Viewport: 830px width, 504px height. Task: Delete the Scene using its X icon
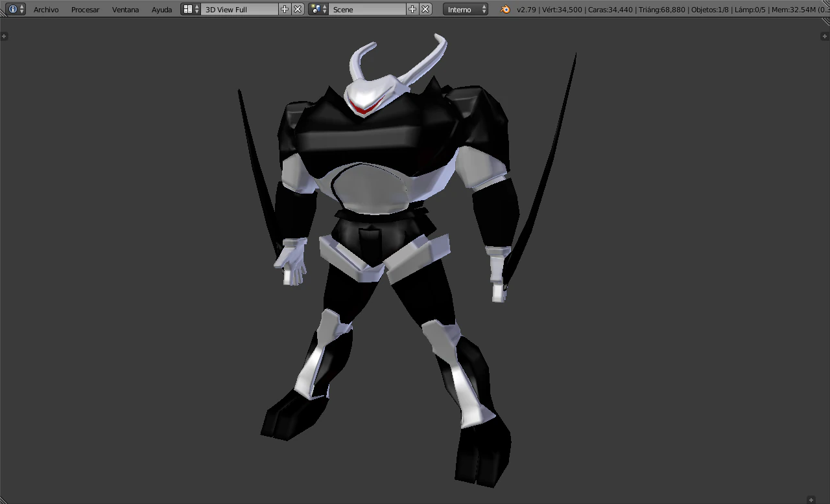click(425, 9)
